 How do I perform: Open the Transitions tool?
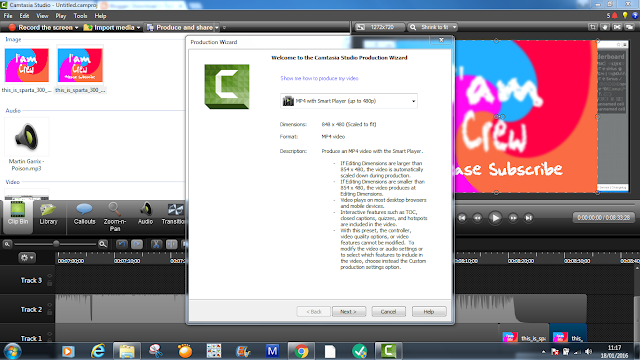[173, 214]
